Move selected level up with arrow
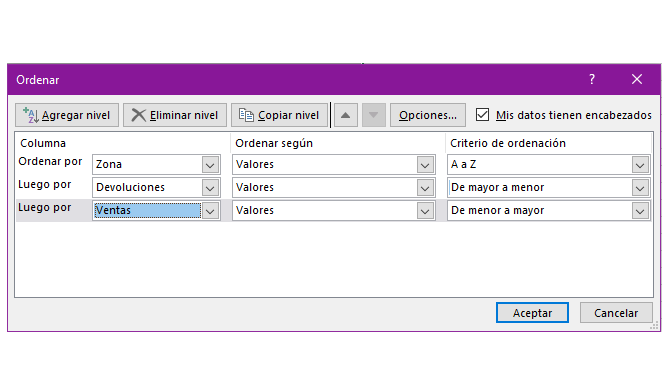668x385 pixels. coord(346,115)
